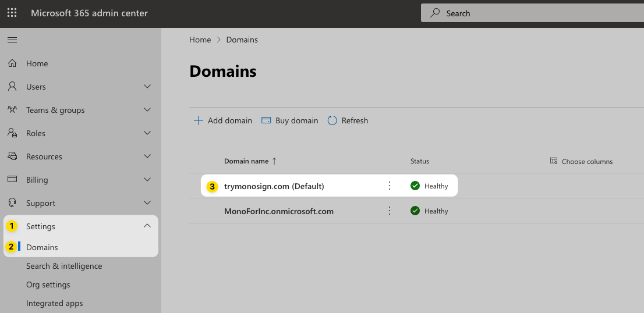Screen dimensions: 644x313
Task: Expand the Resources chevron
Action: click(147, 156)
